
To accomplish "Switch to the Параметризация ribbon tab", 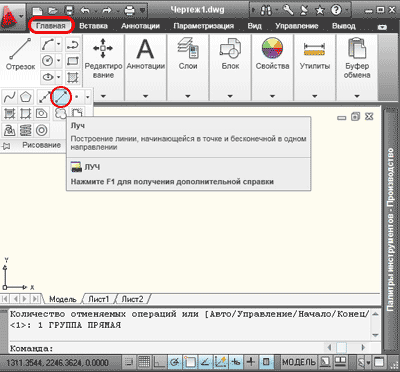I will point(204,26).
